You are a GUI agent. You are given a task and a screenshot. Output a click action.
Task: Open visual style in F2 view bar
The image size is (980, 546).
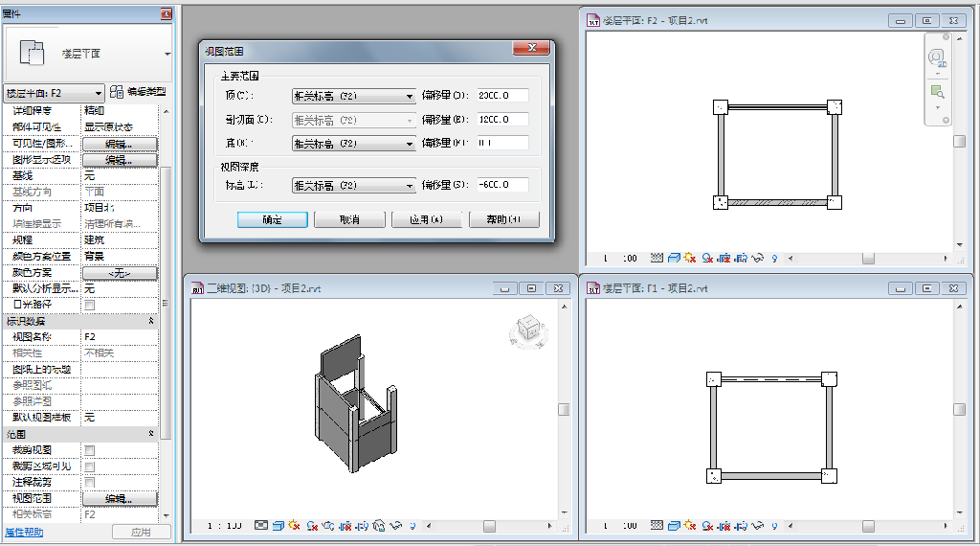[x=674, y=258]
